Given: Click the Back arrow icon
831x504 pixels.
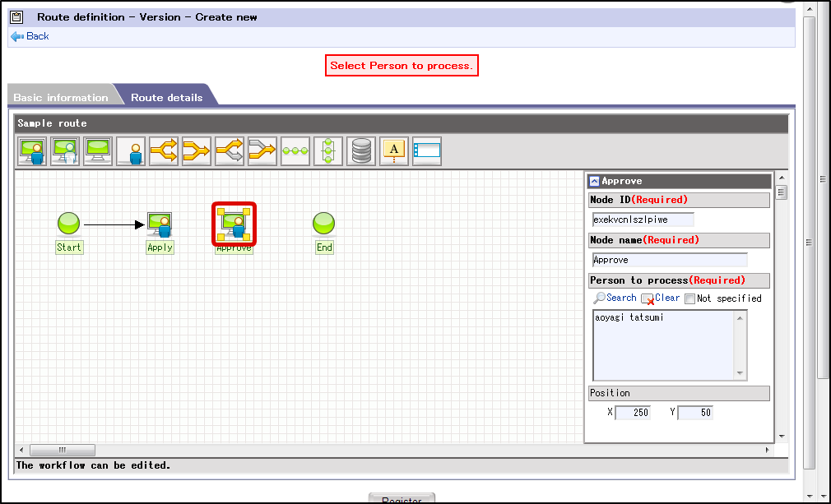Looking at the screenshot, I should pos(17,36).
